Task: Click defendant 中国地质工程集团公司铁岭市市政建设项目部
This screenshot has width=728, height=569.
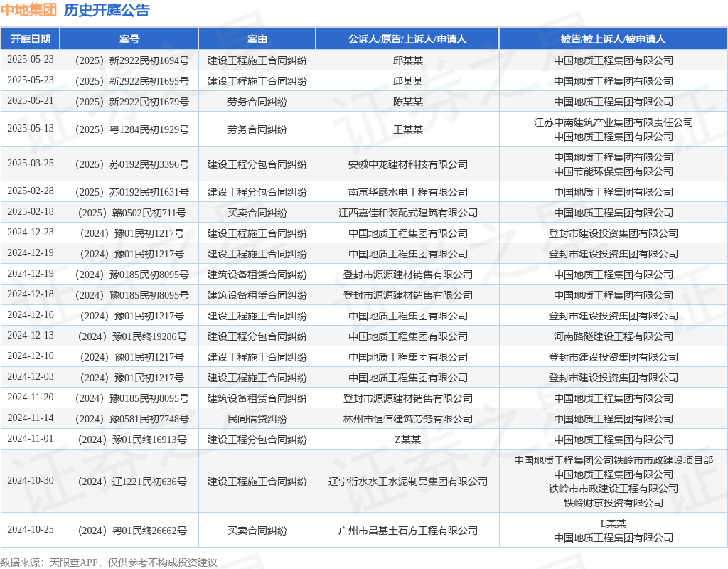Action: click(x=614, y=460)
